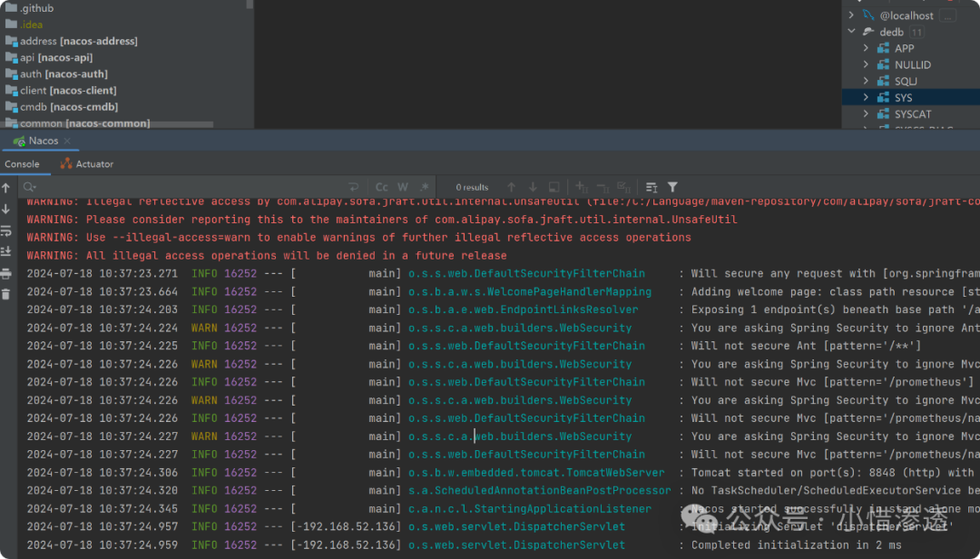This screenshot has height=559, width=980.
Task: Switch to the Console tab
Action: (x=22, y=164)
